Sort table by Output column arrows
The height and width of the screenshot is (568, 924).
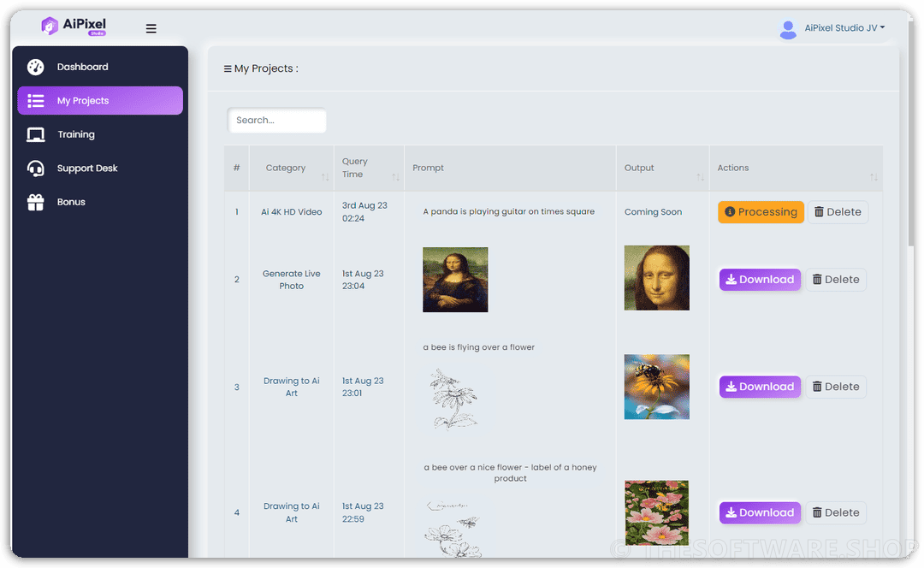pos(700,177)
